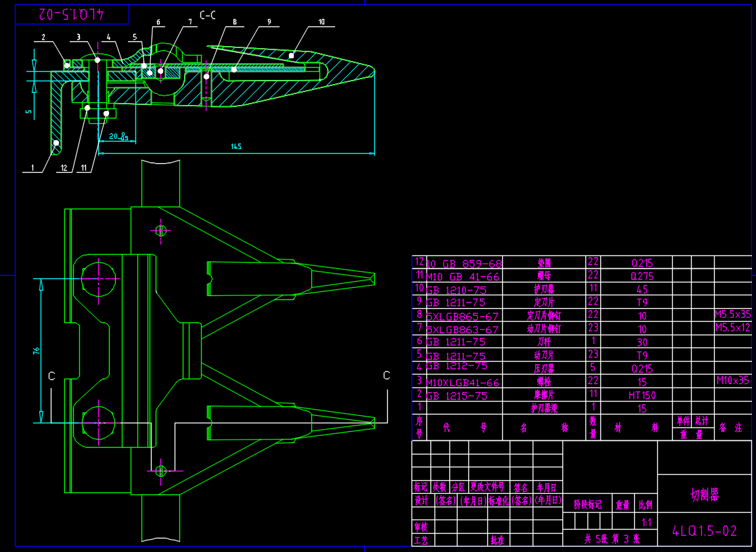Click the 20 tolerance dimension text

(x=118, y=137)
